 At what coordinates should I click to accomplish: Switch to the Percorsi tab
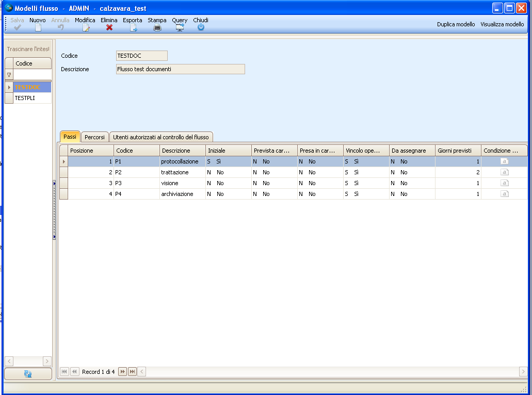tap(94, 137)
